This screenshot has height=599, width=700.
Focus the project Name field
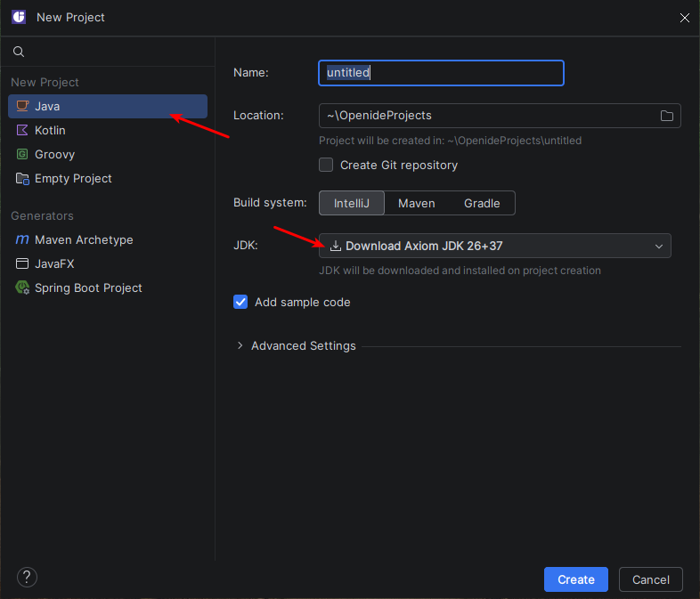(x=441, y=73)
